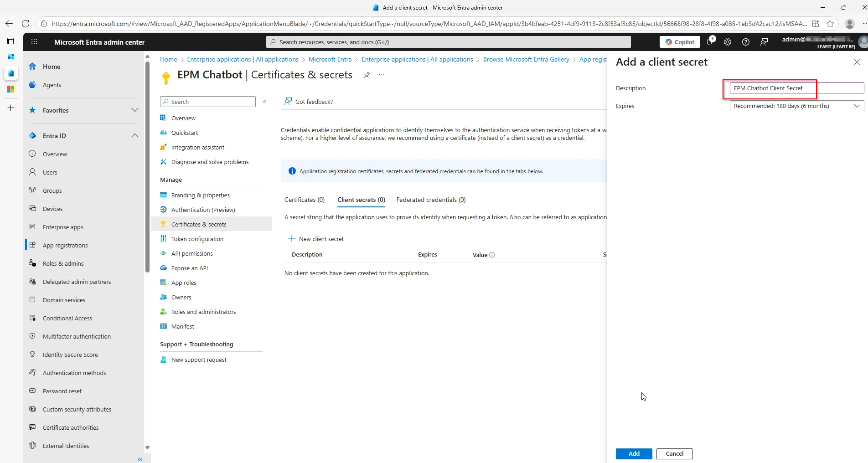The height and width of the screenshot is (463, 868).
Task: Close the Add a client secret panel
Action: point(857,62)
